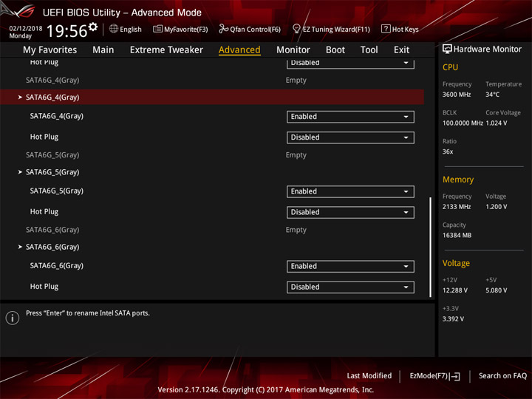Click the Qfan Control fan icon
Screen dimensions: 532x399
coord(223,29)
